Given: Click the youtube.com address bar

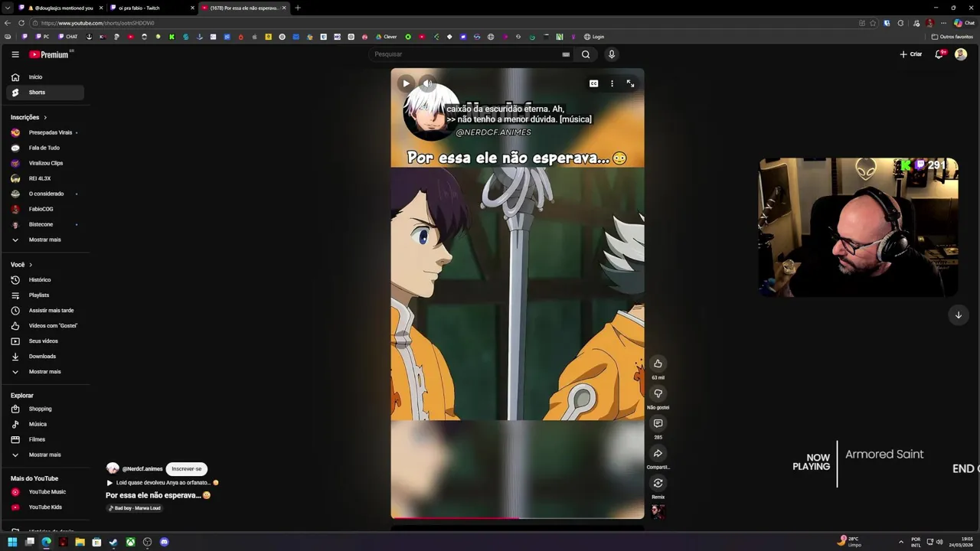Looking at the screenshot, I should tap(444, 23).
